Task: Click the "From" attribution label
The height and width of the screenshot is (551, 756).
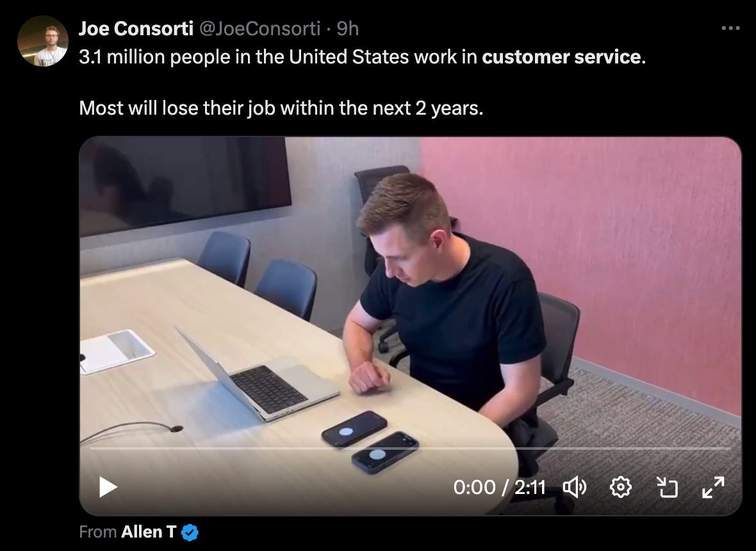Action: click(x=98, y=532)
